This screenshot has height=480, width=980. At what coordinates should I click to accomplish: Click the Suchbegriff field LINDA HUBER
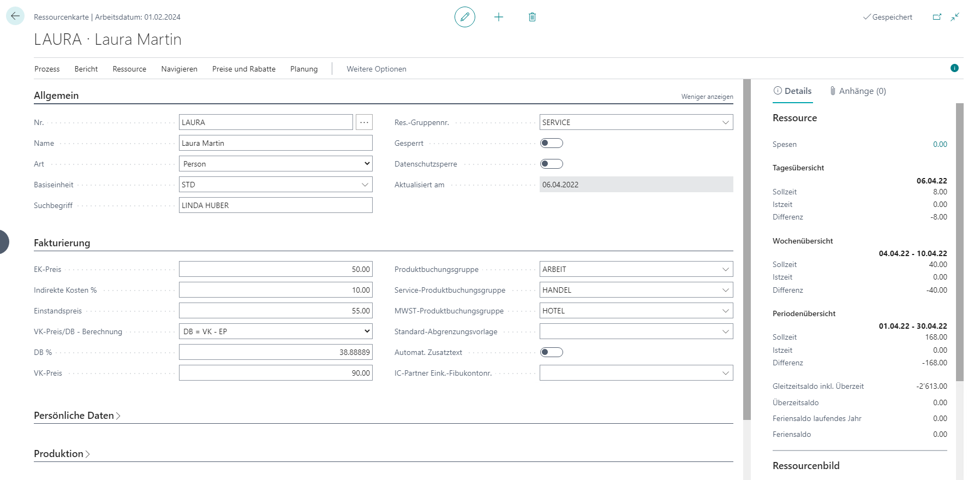[276, 205]
